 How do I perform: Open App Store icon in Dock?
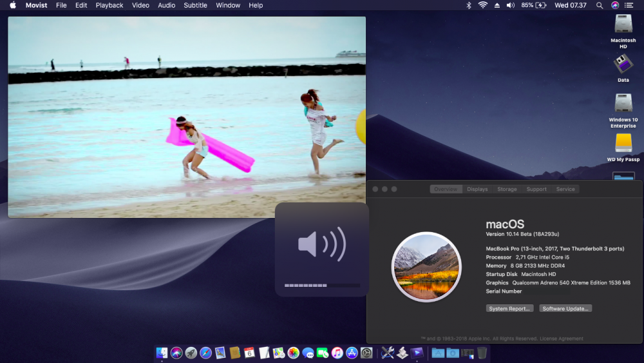click(352, 353)
